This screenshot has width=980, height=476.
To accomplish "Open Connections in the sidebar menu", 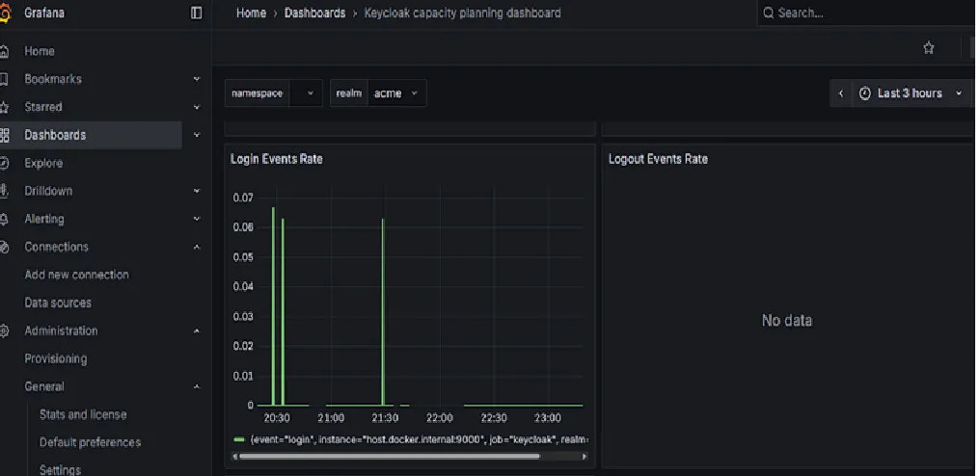I will point(56,247).
